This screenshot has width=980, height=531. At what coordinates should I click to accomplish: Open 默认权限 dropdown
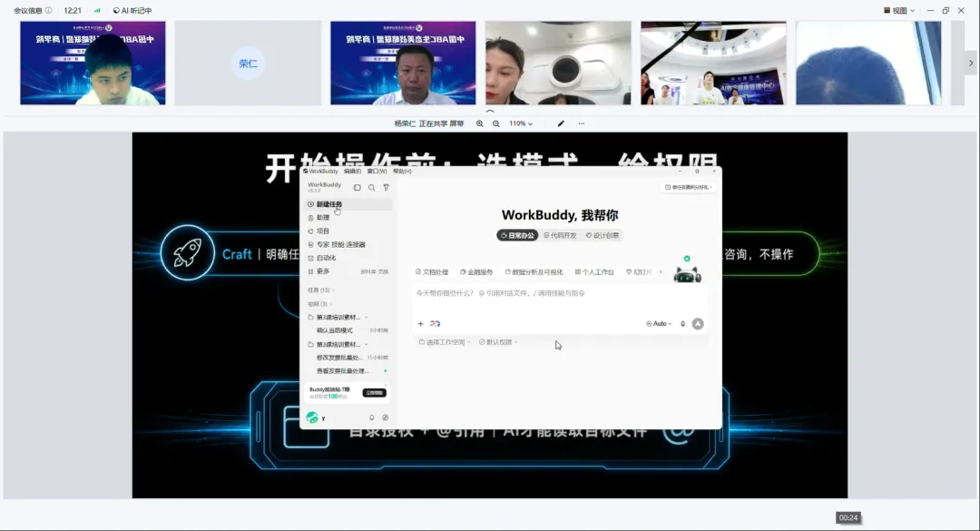pos(498,342)
